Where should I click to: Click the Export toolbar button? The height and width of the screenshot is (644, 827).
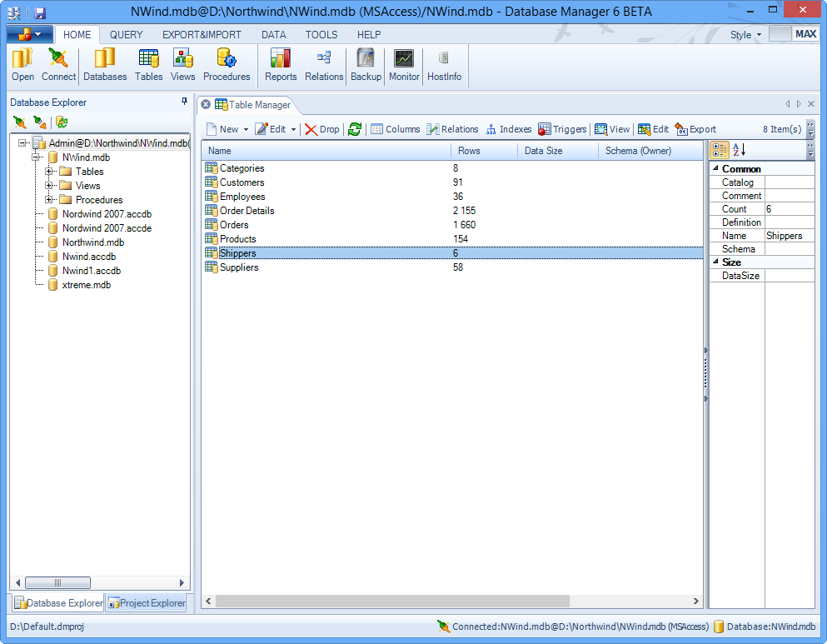(695, 129)
